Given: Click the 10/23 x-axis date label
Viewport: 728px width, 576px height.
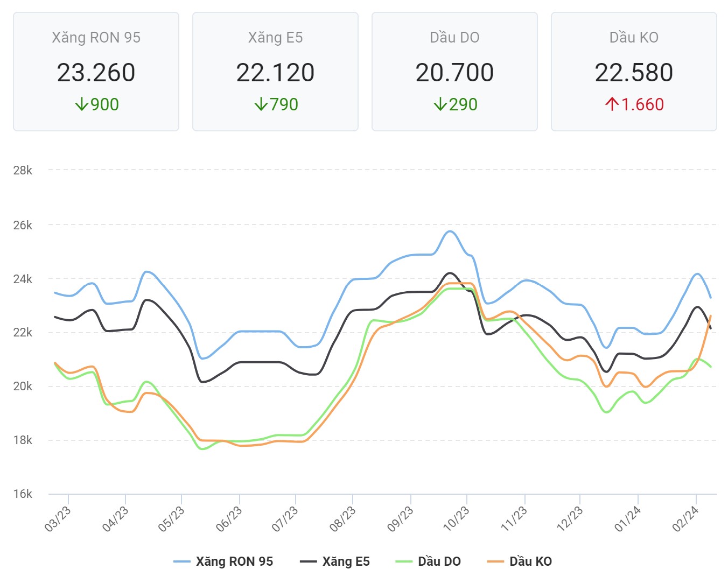Looking at the screenshot, I should (456, 519).
